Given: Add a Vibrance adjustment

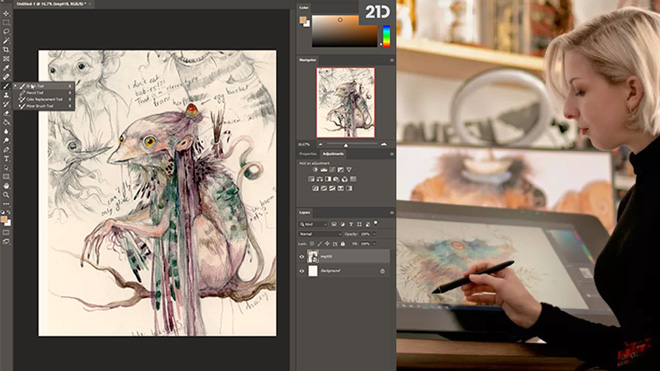Looking at the screenshot, I should [x=349, y=170].
